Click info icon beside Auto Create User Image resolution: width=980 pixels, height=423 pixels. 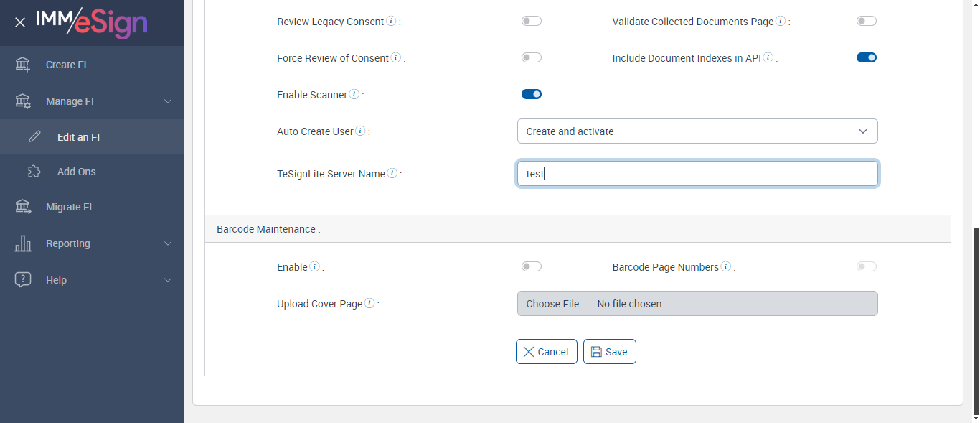coord(360,131)
